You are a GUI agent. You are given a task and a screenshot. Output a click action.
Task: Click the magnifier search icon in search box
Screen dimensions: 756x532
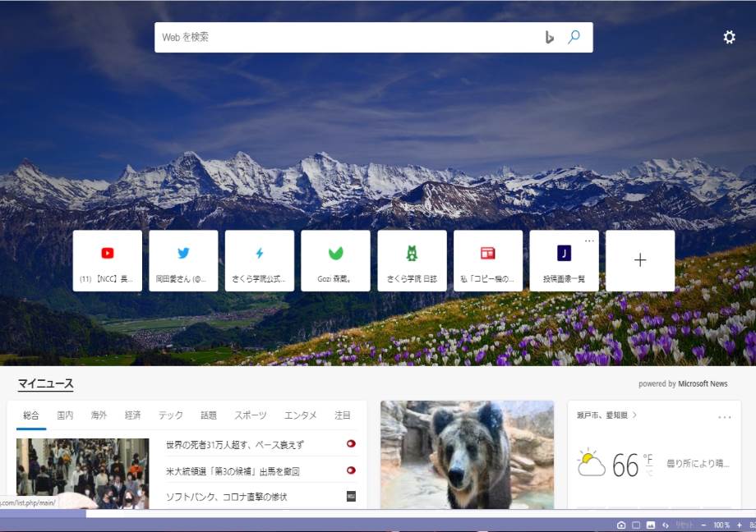574,37
